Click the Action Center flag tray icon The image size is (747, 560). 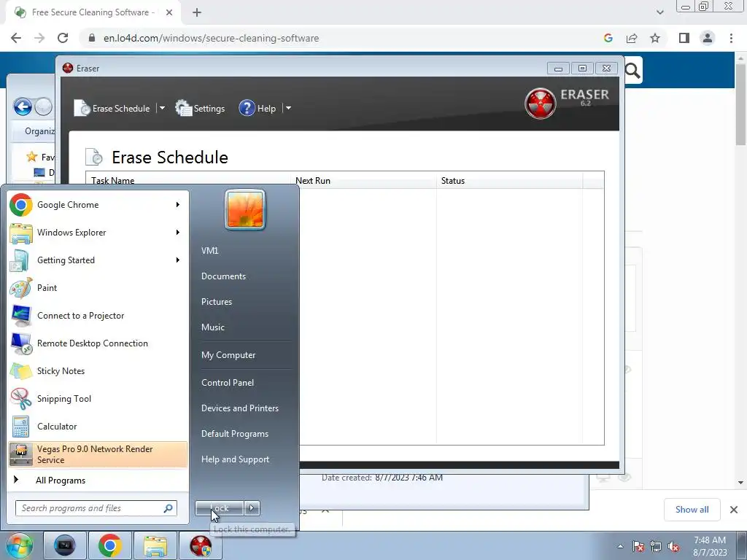pyautogui.click(x=638, y=547)
